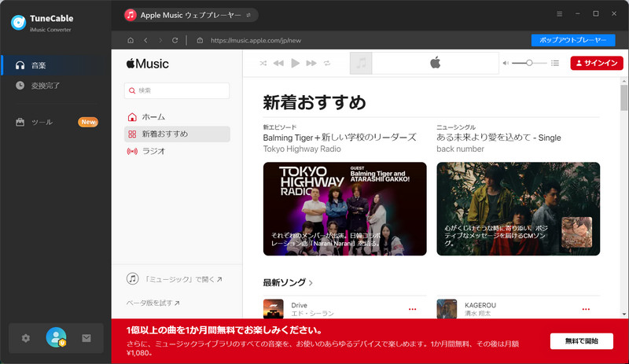Navigate forward with the forward arrow
This screenshot has width=629, height=364.
click(160, 40)
